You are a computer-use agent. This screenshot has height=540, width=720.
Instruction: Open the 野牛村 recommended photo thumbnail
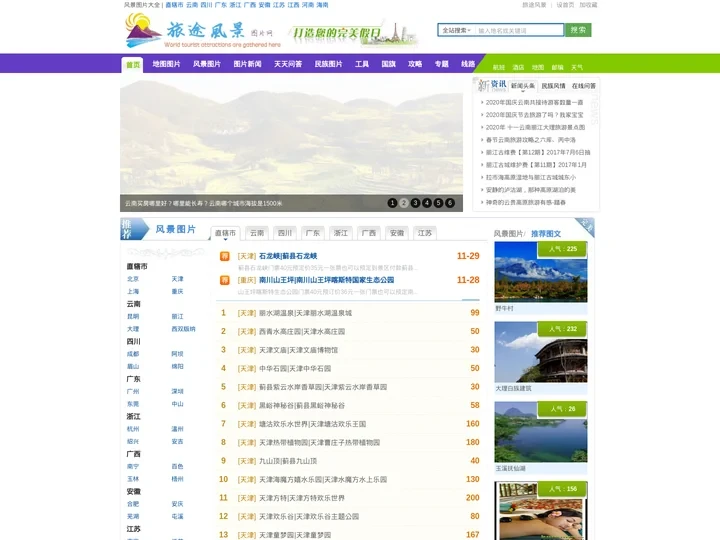point(540,272)
